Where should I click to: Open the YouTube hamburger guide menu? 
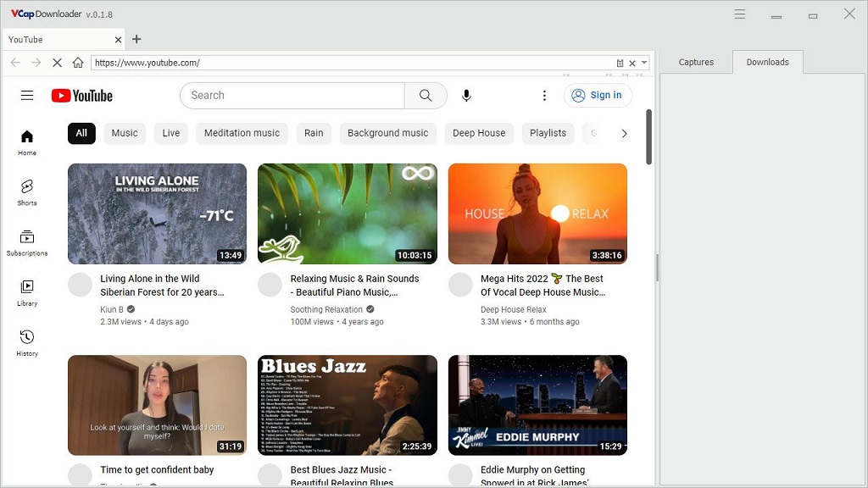pos(27,96)
